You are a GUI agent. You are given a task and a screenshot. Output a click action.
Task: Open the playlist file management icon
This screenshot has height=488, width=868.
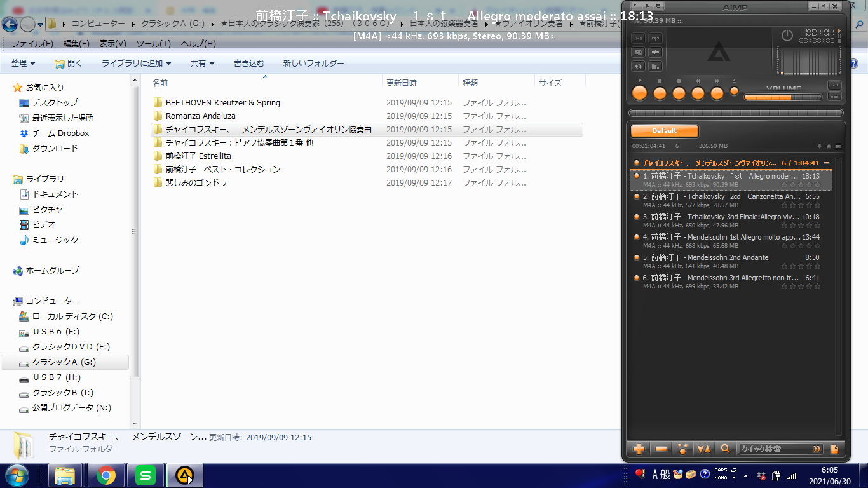click(834, 449)
